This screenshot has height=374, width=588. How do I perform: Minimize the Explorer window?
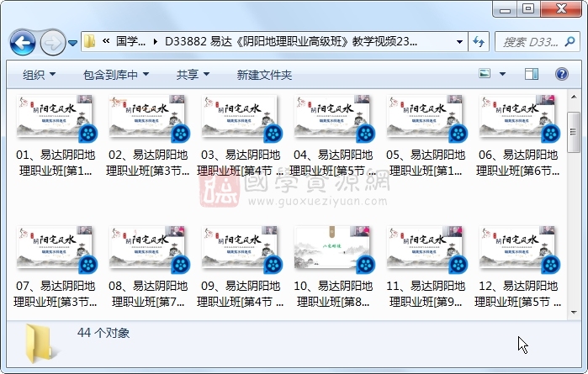505,9
